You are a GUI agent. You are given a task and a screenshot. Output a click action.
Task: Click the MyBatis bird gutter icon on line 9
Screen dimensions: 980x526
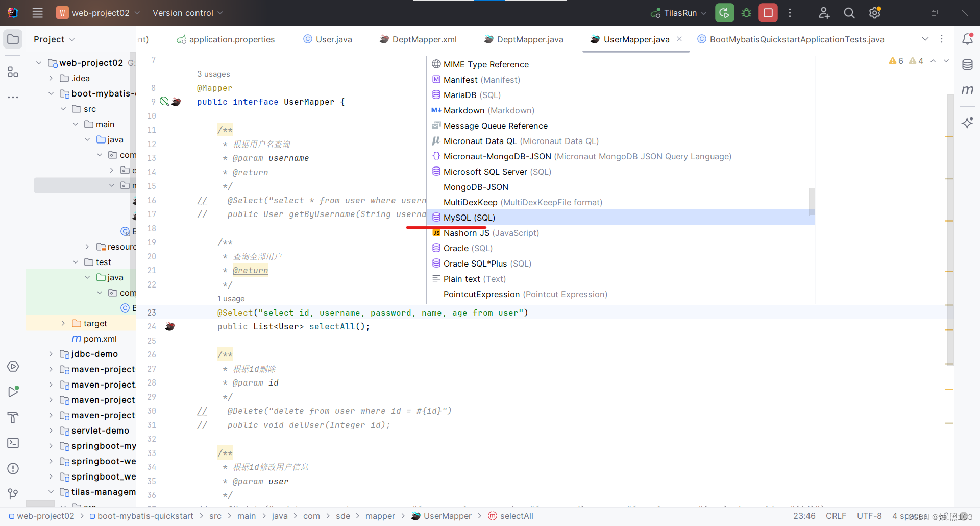pyautogui.click(x=176, y=102)
